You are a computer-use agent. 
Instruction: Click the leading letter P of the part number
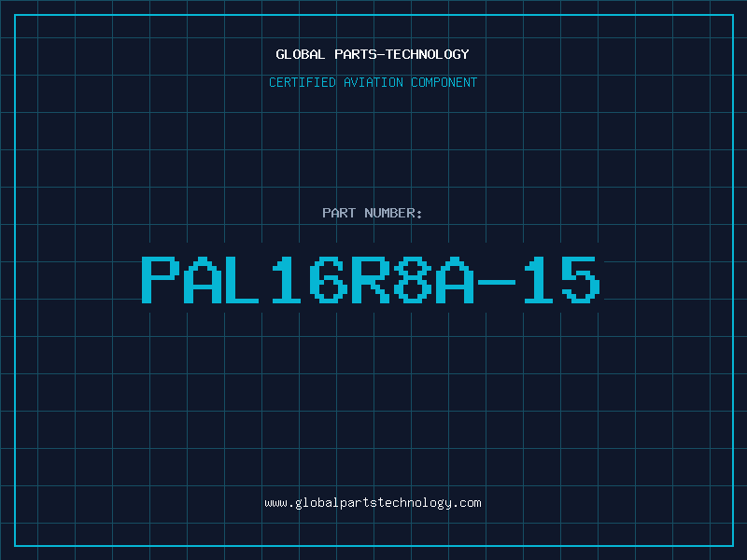coord(161,280)
